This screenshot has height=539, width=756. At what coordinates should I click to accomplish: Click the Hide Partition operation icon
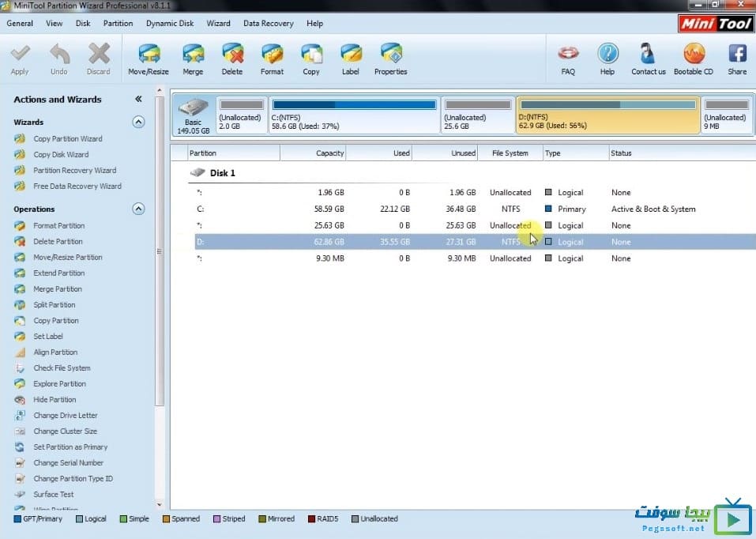click(x=20, y=400)
